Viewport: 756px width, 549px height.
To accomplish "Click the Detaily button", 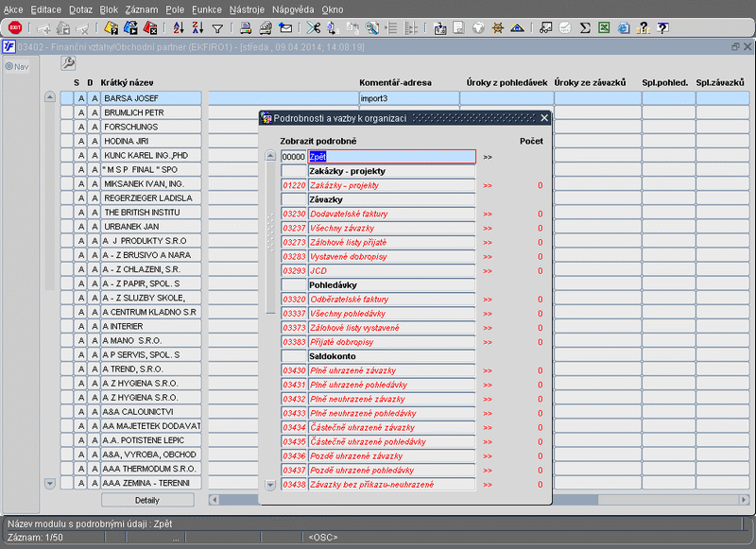I will [147, 500].
